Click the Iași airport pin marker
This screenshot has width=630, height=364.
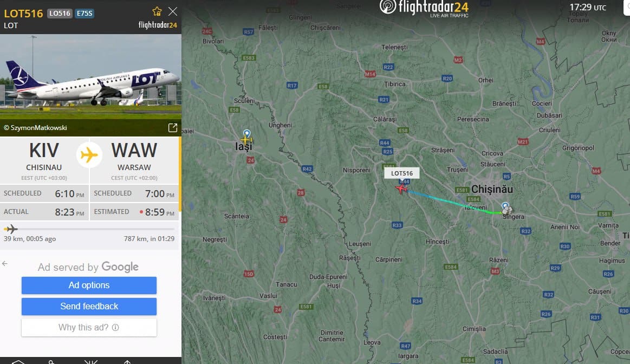click(246, 134)
